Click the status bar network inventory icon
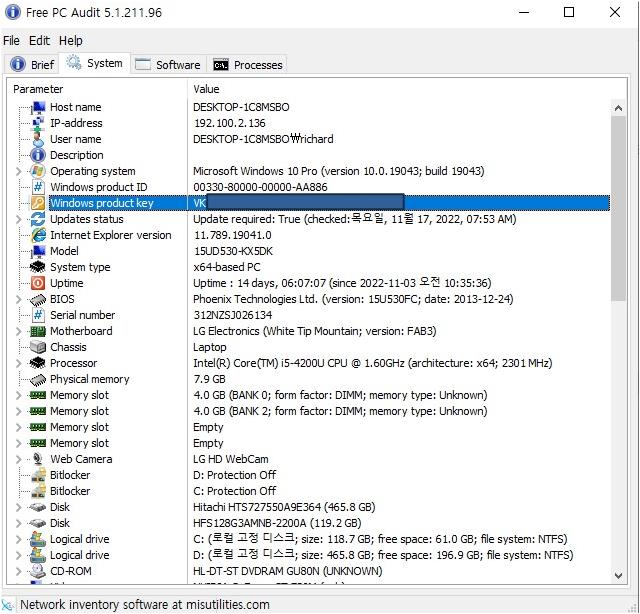 point(7,605)
